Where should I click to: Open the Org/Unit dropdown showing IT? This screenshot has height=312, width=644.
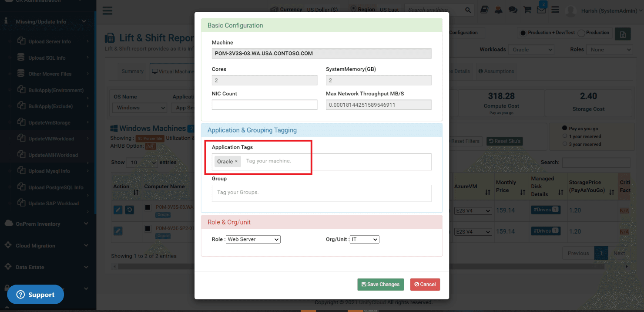pyautogui.click(x=365, y=239)
